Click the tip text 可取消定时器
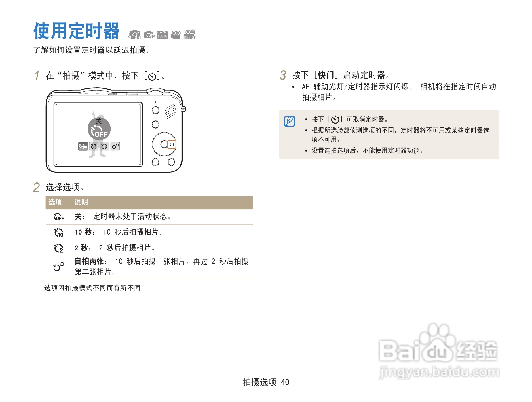 [x=367, y=119]
